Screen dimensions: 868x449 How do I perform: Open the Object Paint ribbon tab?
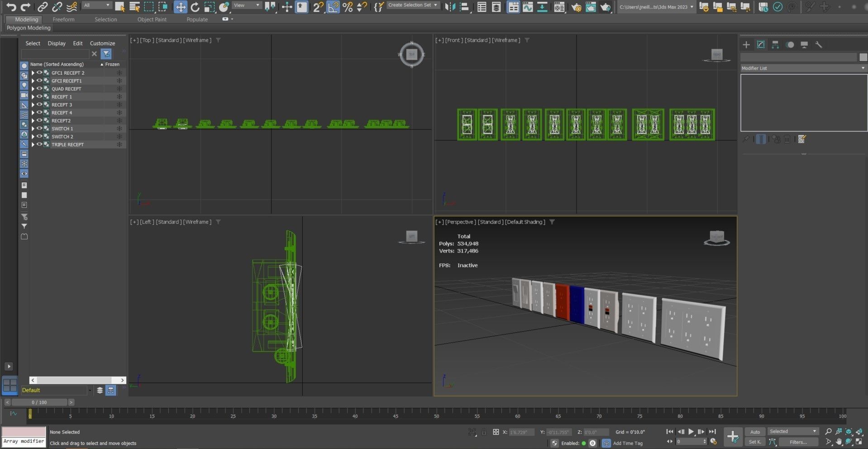coord(152,19)
